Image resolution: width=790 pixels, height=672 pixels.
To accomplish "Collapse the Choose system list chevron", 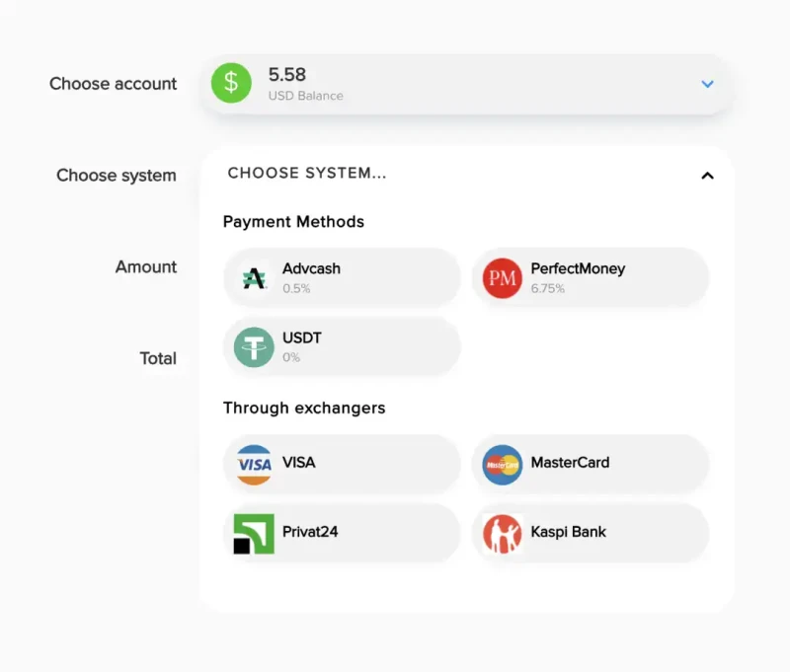I will (x=707, y=176).
